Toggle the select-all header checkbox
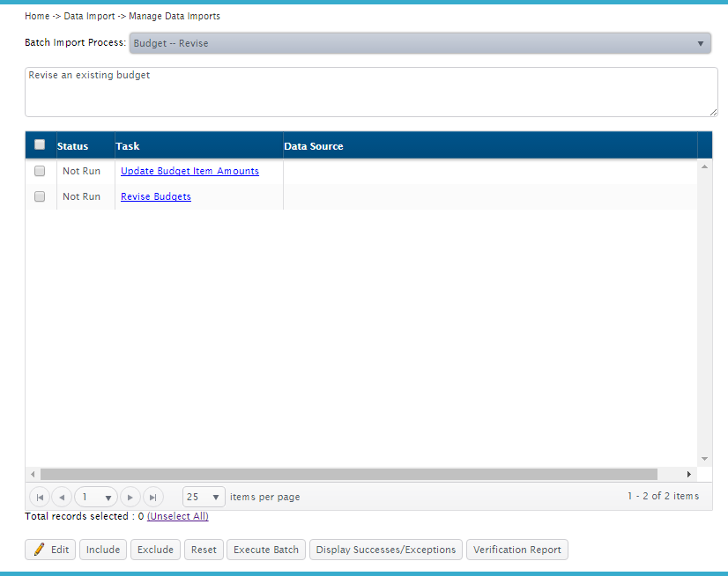 40,145
